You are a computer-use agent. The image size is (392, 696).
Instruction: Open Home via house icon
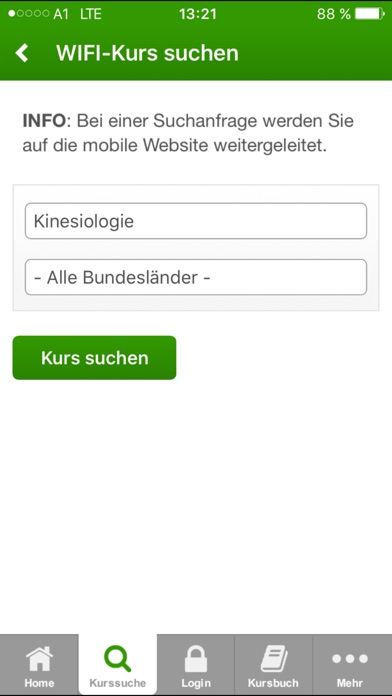pyautogui.click(x=39, y=658)
